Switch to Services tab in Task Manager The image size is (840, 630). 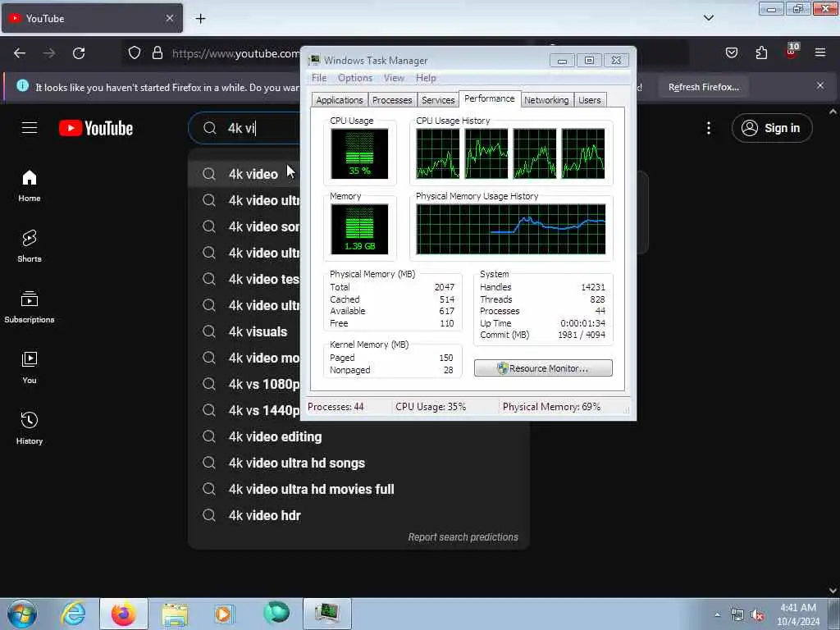(438, 100)
